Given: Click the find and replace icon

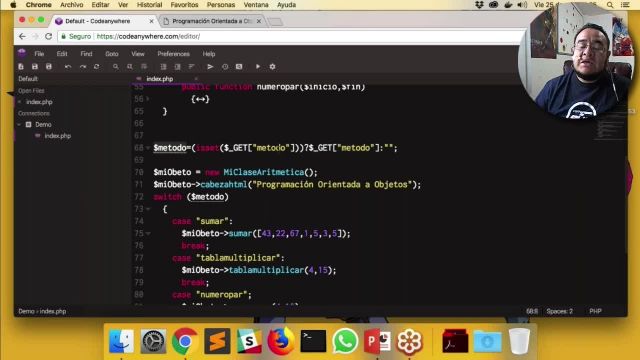Looking at the screenshot, I should [130, 67].
